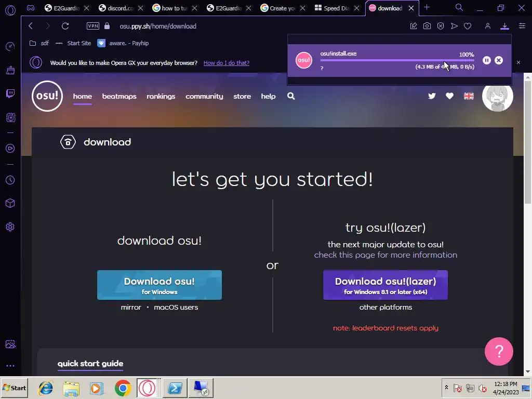
Task: Open Extensions cube sidebar icon
Action: coord(10,203)
